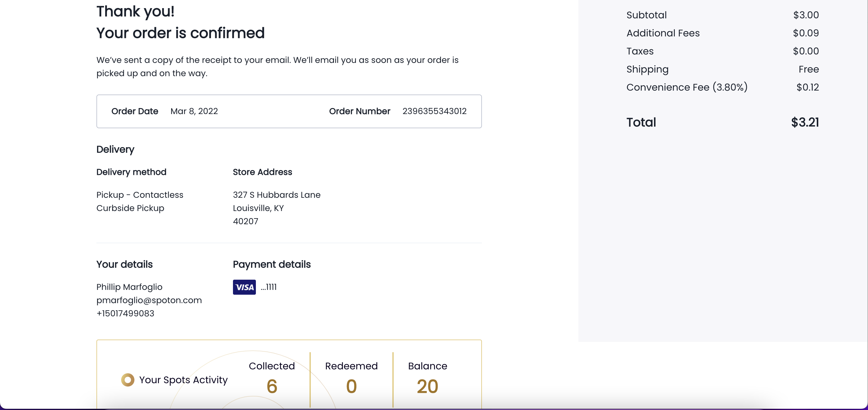
Task: Click the Taxes label
Action: (x=640, y=51)
